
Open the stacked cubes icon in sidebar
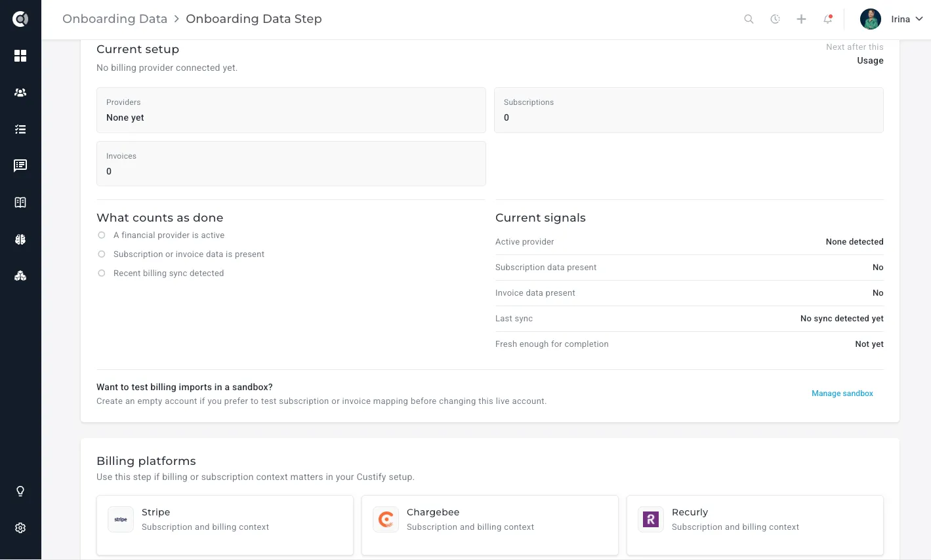pyautogui.click(x=20, y=276)
